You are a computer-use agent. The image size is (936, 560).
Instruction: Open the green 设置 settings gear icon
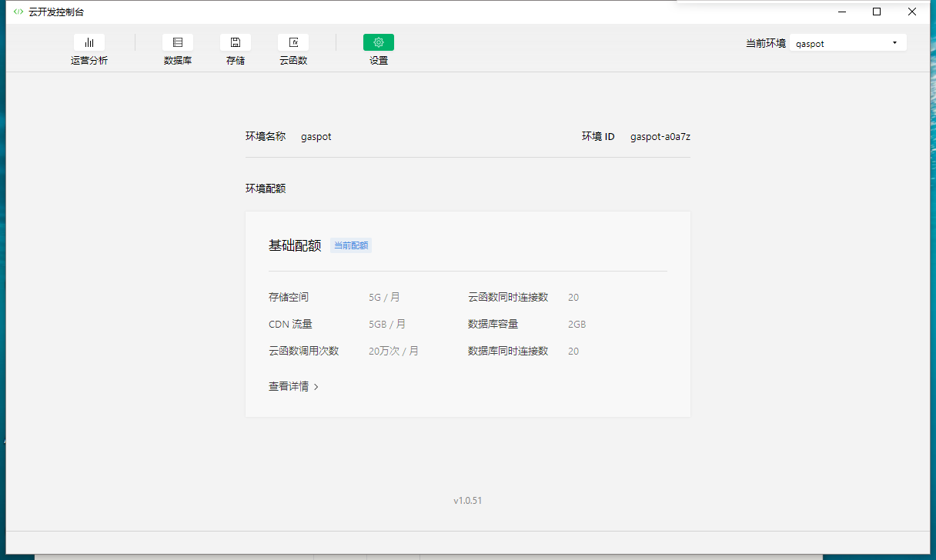tap(378, 42)
